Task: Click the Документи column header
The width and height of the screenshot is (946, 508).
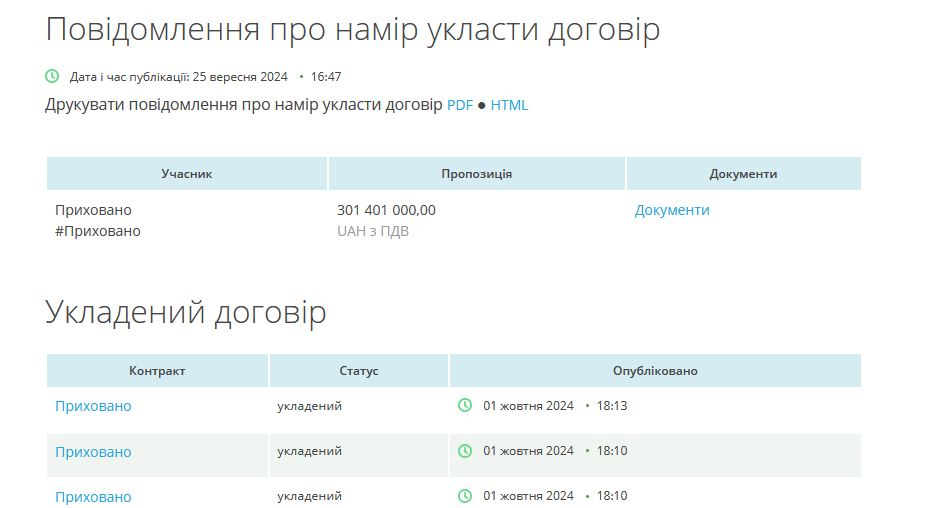Action: pos(743,174)
